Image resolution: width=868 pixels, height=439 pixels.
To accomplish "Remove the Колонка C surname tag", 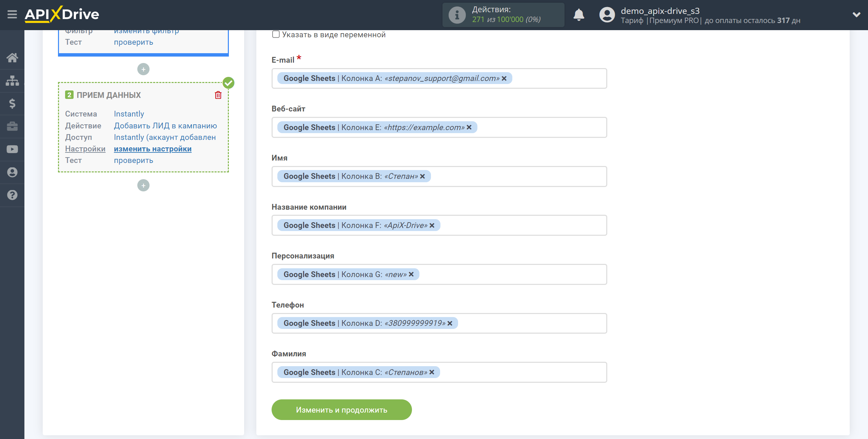I will pos(432,372).
